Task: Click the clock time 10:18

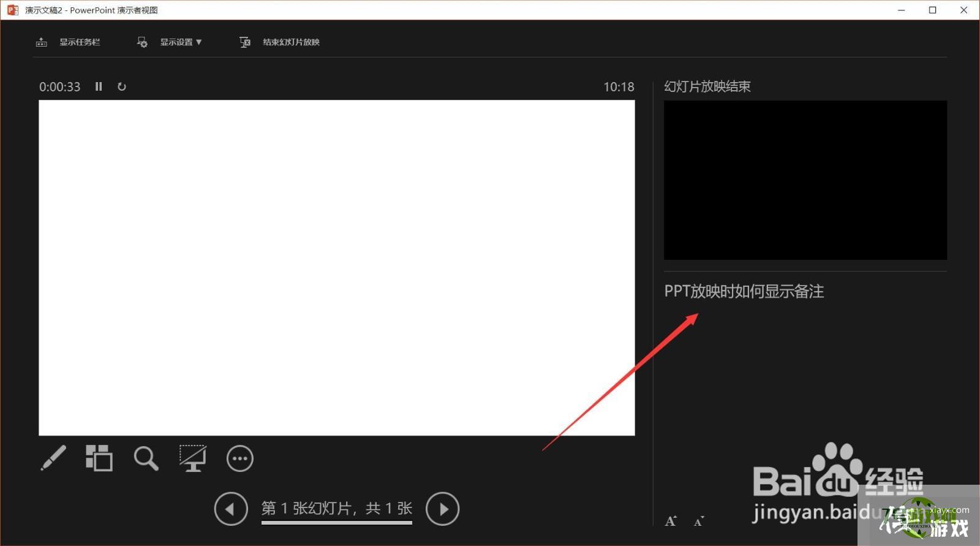Action: [x=619, y=87]
